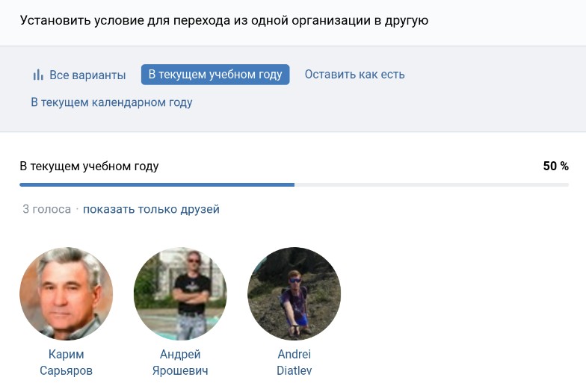This screenshot has height=392, width=586.
Task: Open Andrei Diatlev's round avatar
Action: pyautogui.click(x=294, y=293)
